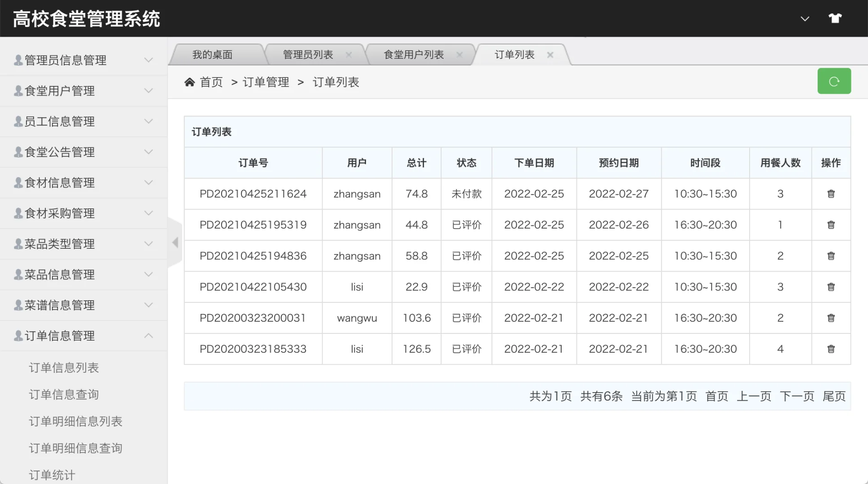This screenshot has width=868, height=484.
Task: Click the trash icon for order PD20200323185333
Action: click(x=831, y=349)
